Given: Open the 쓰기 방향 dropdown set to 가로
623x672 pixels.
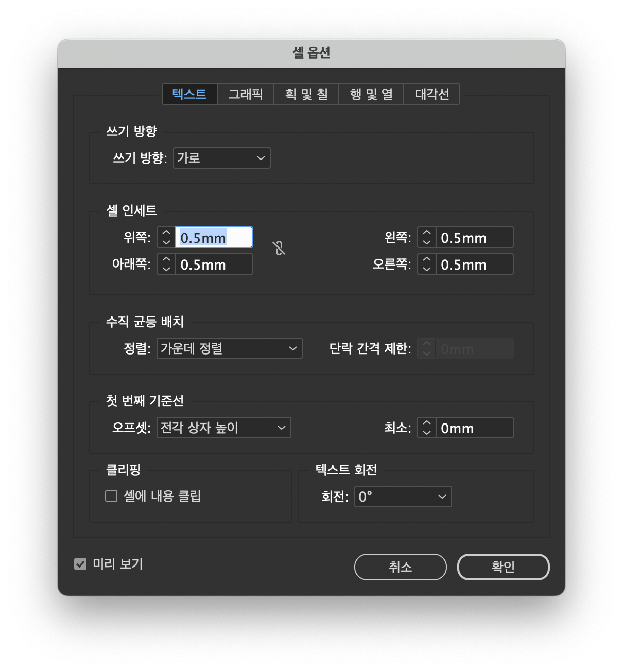Looking at the screenshot, I should tap(221, 158).
